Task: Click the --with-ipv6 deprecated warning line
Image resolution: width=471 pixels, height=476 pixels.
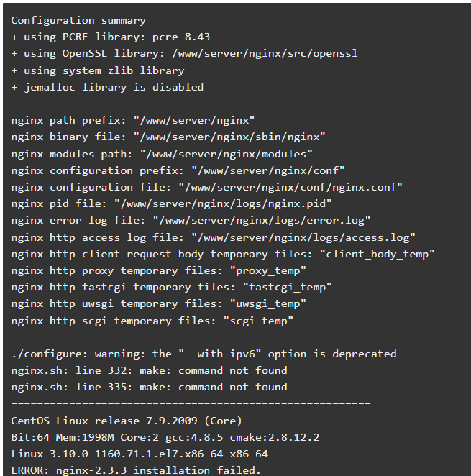Action: click(204, 354)
